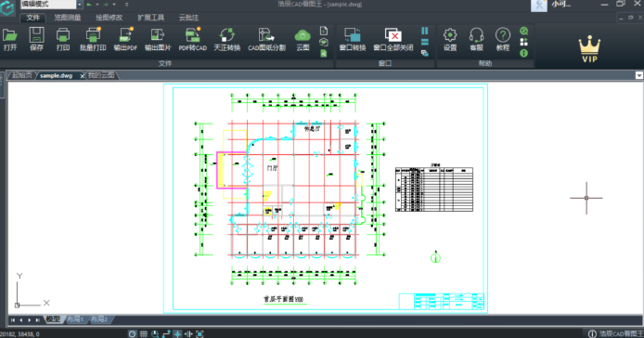644x338 pixels.
Task: Open 设置 settings gear icon
Action: point(450,39)
